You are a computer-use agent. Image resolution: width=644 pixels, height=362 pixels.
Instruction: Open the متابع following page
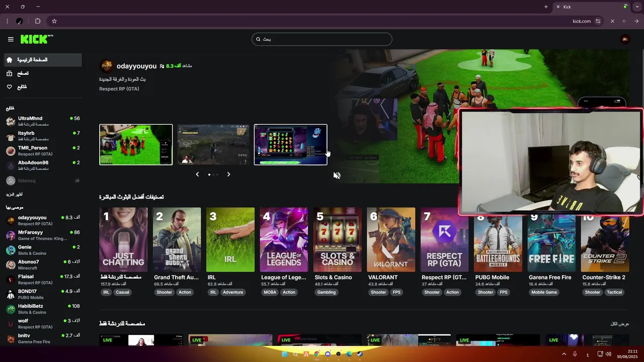tap(43, 87)
